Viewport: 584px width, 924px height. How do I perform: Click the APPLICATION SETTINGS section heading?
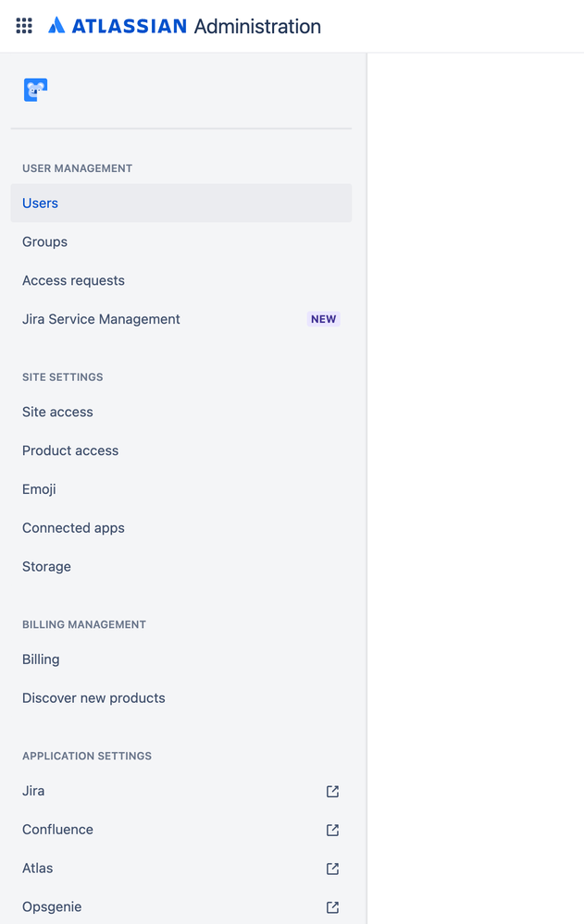87,756
